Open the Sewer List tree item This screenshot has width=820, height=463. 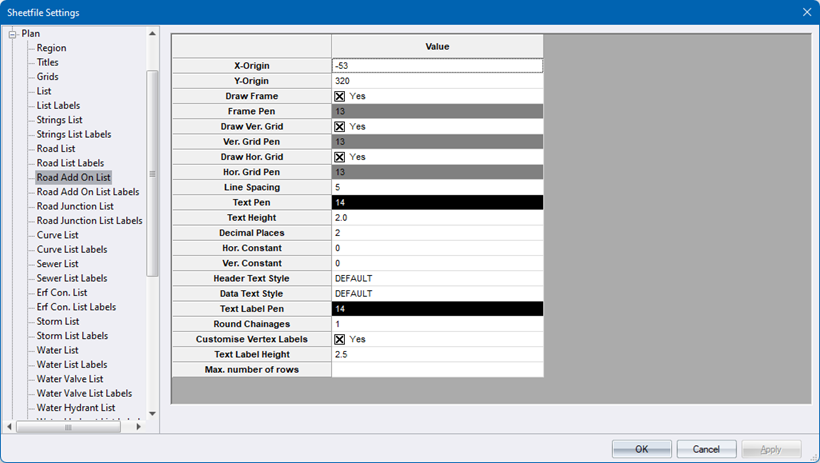[x=59, y=264]
